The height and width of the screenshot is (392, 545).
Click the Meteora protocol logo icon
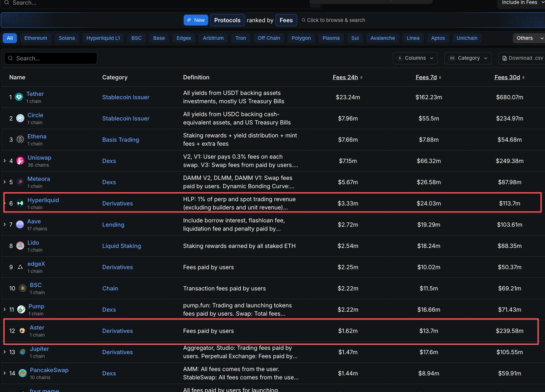(20, 182)
